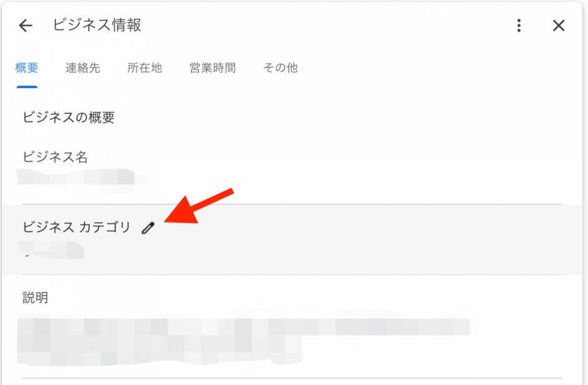Click the ビジネス名 field label
Screen dimensions: 588x385
(x=55, y=157)
